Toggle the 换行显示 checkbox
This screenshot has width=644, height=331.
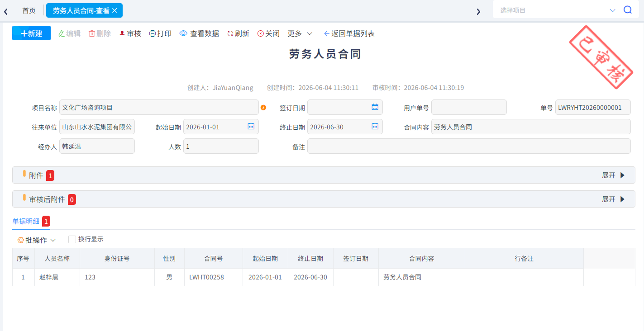click(x=72, y=239)
